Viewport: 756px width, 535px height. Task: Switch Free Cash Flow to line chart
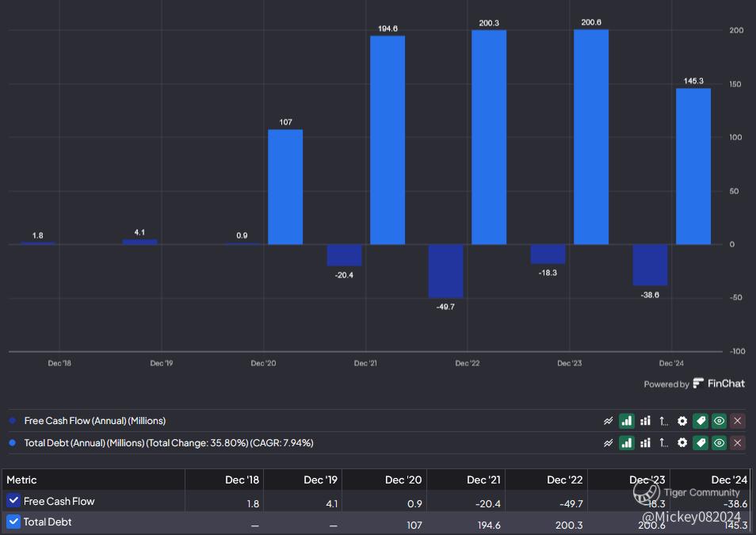tap(608, 421)
